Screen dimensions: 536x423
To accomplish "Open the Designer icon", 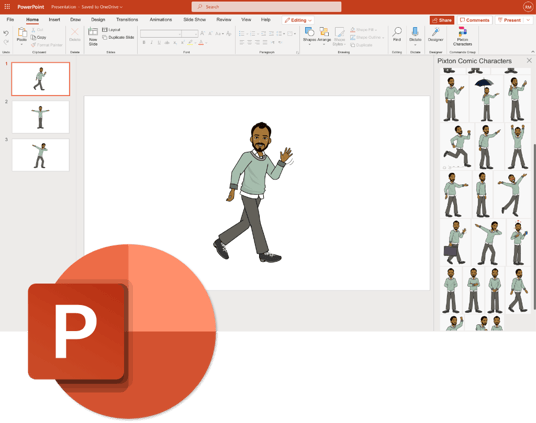I will [x=436, y=32].
